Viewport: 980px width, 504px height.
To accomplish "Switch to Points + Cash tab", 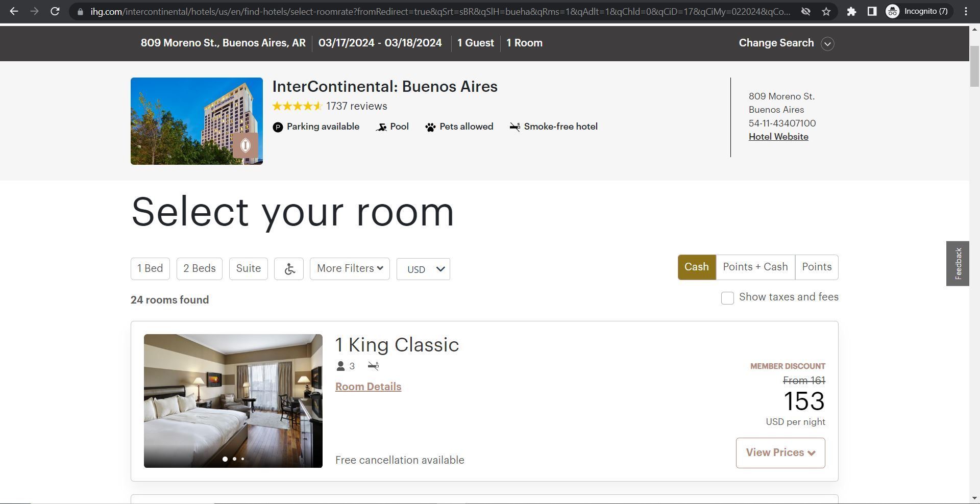I will point(755,267).
